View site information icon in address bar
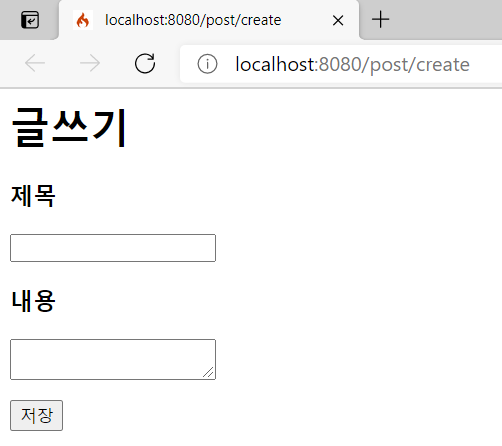 click(x=207, y=64)
